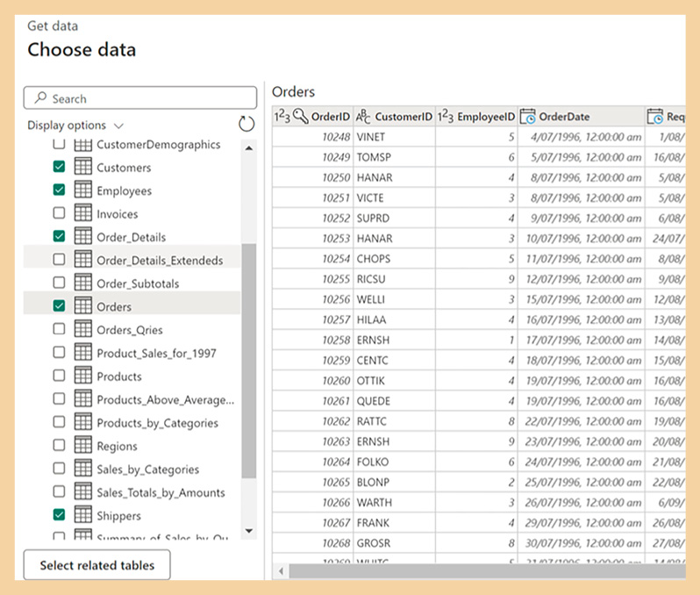Click the search magnifier icon
Viewport: 700px width, 595px height.
(x=39, y=99)
